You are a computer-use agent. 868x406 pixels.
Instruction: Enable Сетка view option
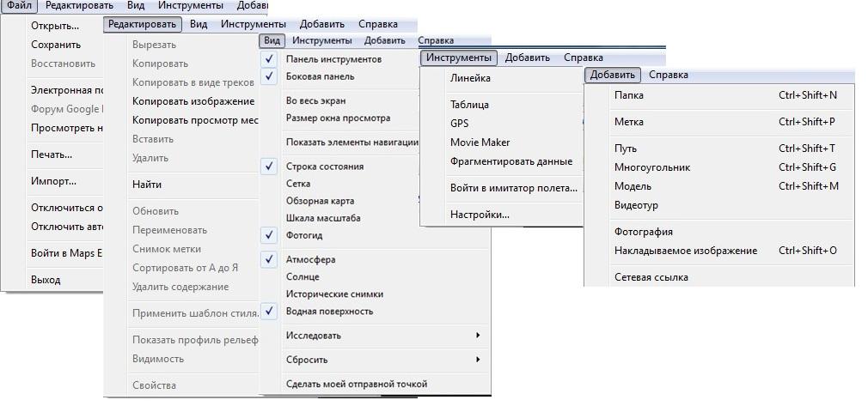pos(297,184)
